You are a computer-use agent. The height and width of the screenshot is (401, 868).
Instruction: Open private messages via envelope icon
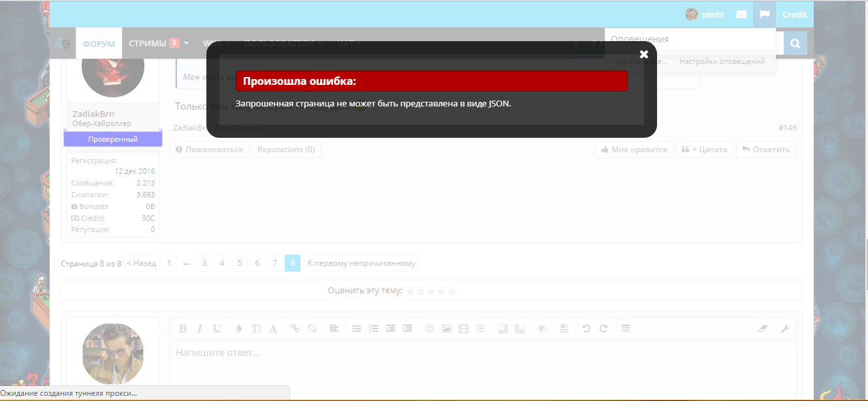[741, 14]
